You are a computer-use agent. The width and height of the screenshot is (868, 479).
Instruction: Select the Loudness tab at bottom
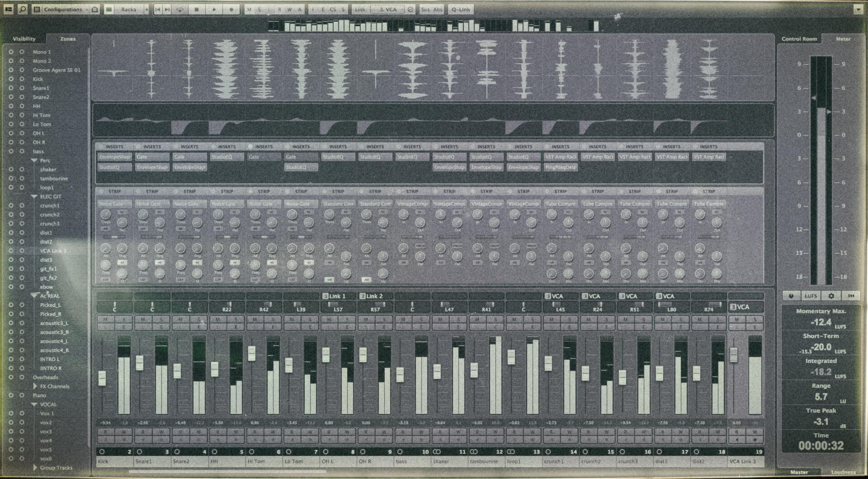coord(843,472)
